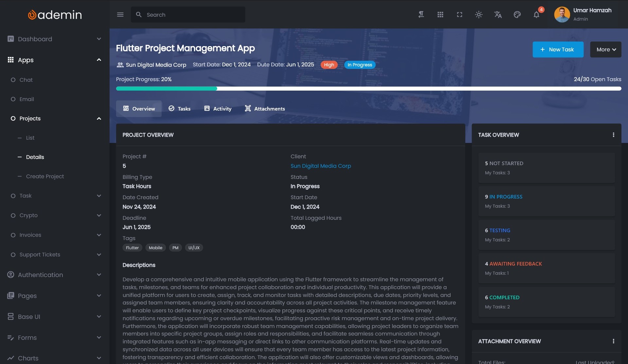Open the More dropdown button
The width and height of the screenshot is (628, 364).
click(605, 49)
